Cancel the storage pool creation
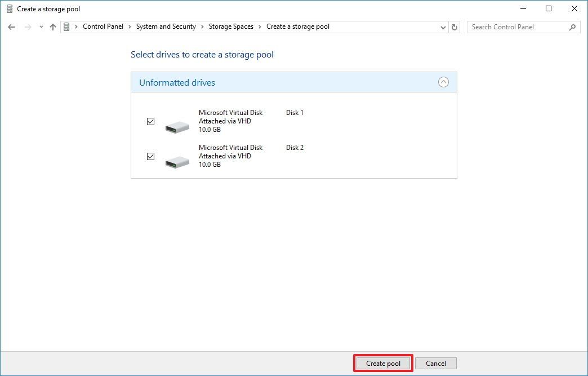The width and height of the screenshot is (588, 376). (435, 363)
